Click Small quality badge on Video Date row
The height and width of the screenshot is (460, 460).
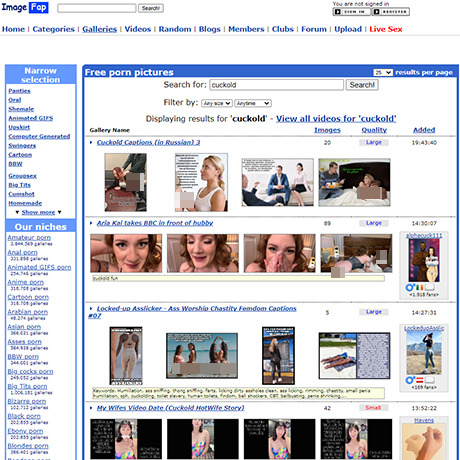pos(373,408)
